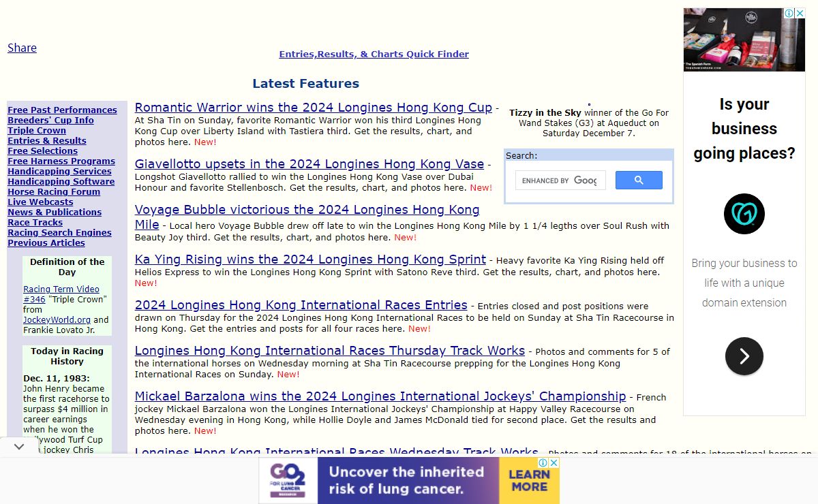Open Racing Search Engines link

59,233
